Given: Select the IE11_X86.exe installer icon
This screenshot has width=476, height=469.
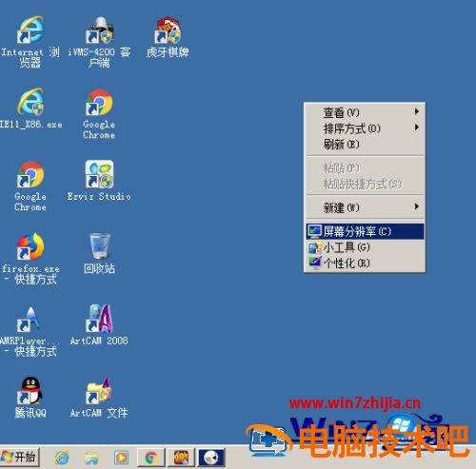Looking at the screenshot, I should [30, 102].
